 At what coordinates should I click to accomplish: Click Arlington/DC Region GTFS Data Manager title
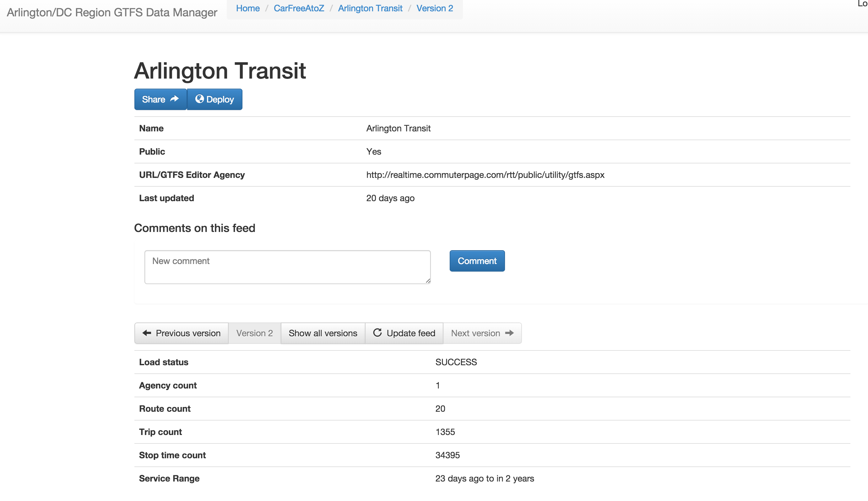click(x=112, y=12)
